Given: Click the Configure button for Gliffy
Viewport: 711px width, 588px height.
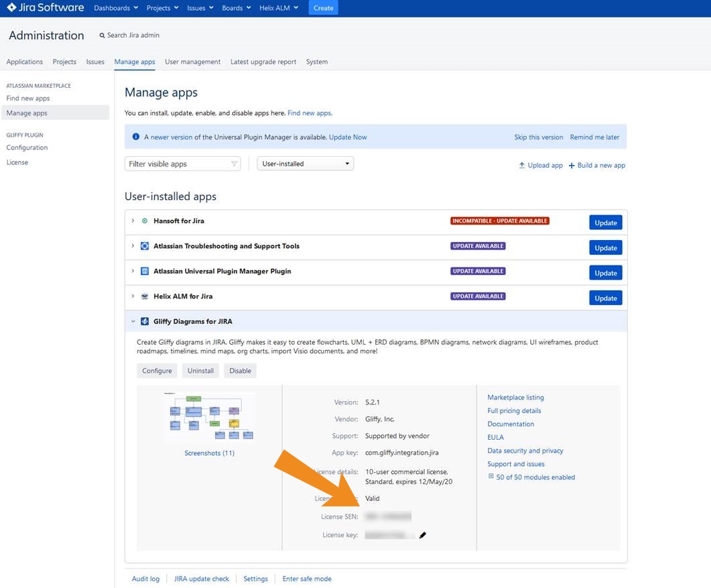Looking at the screenshot, I should point(157,371).
